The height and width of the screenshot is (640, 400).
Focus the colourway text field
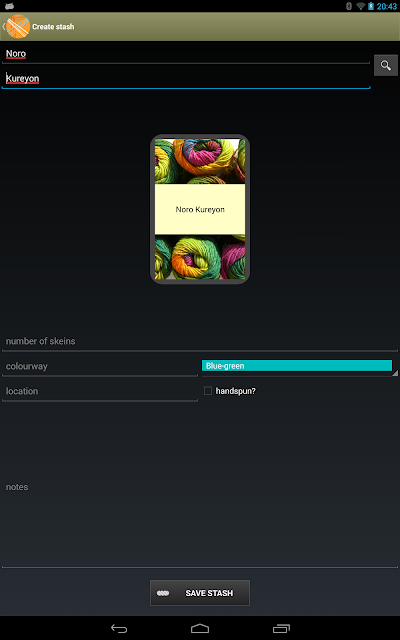(x=100, y=366)
